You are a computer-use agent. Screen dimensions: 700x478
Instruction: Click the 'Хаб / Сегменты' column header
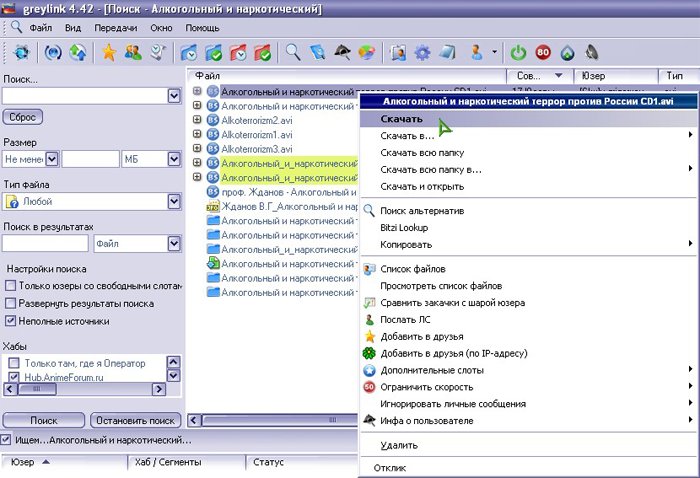tap(186, 462)
